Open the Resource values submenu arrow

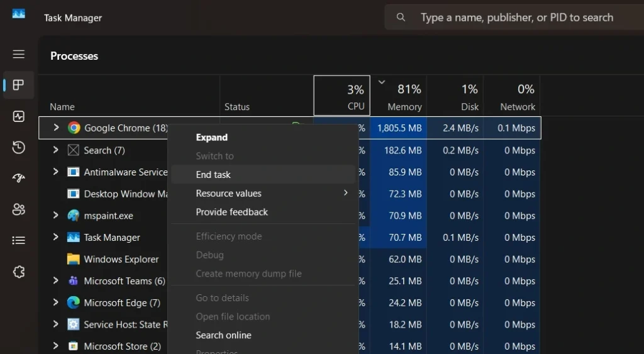[345, 192]
